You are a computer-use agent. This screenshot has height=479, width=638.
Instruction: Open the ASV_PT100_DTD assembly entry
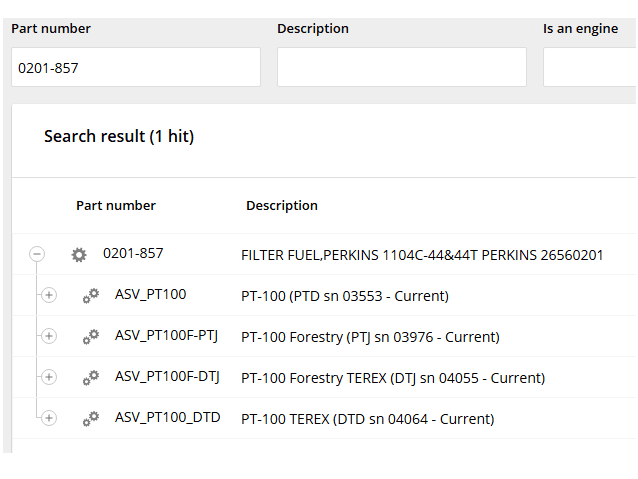point(167,417)
